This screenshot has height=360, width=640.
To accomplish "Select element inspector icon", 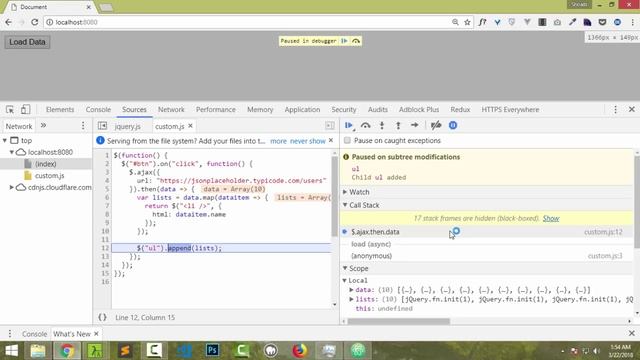I will [x=10, y=109].
